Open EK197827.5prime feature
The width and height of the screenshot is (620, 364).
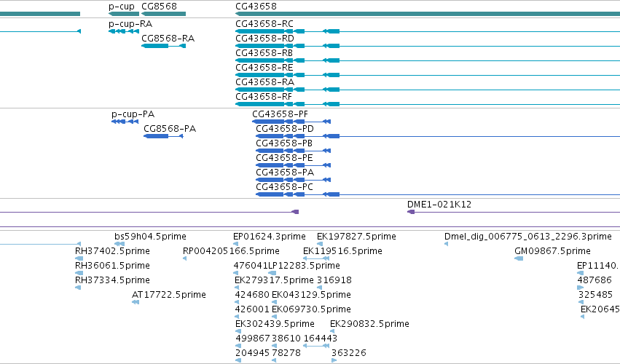[x=356, y=237]
